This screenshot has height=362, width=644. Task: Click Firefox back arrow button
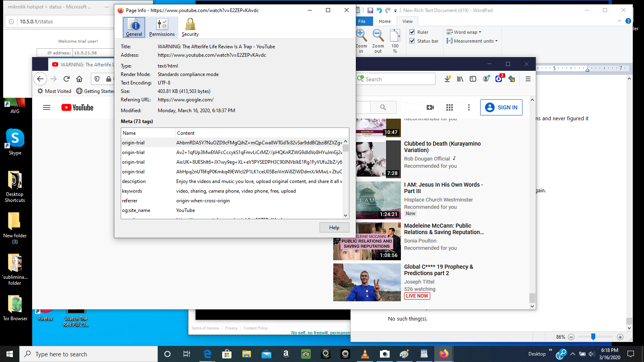coord(40,79)
